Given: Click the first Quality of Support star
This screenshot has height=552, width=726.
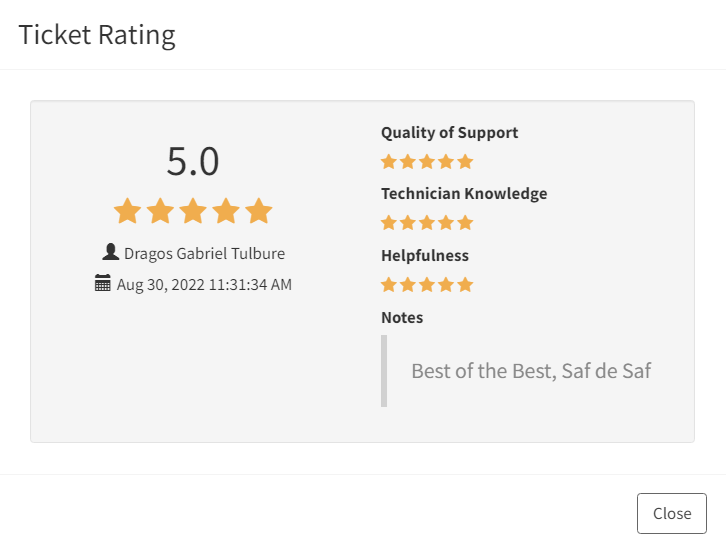Looking at the screenshot, I should (388, 162).
